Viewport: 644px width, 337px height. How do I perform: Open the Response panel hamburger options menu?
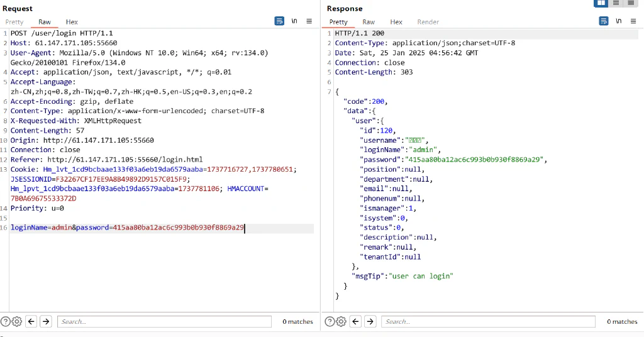[633, 21]
